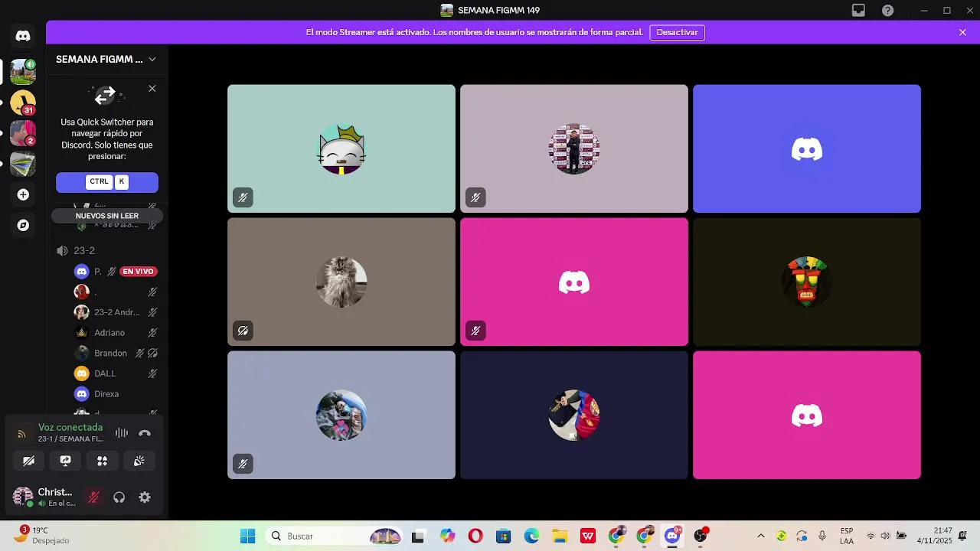Focus the anime fish-eye avatar tile
This screenshot has height=551, width=980.
(x=341, y=415)
